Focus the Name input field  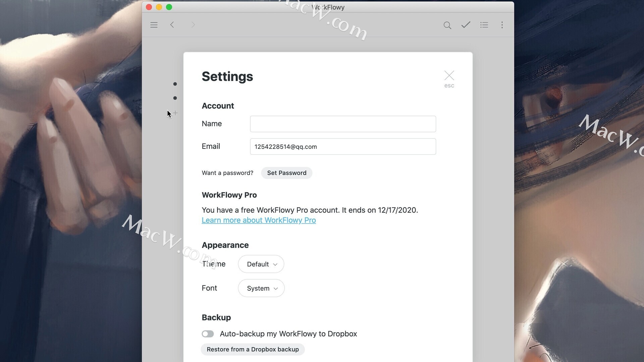343,124
